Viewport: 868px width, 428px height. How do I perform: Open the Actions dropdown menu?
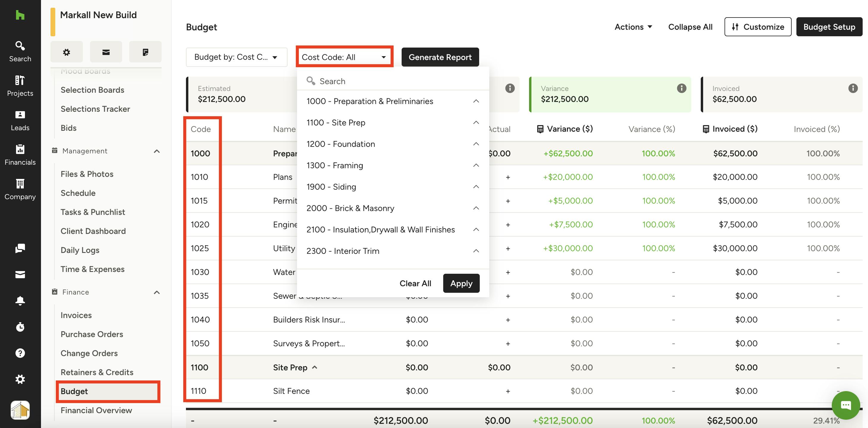[633, 27]
